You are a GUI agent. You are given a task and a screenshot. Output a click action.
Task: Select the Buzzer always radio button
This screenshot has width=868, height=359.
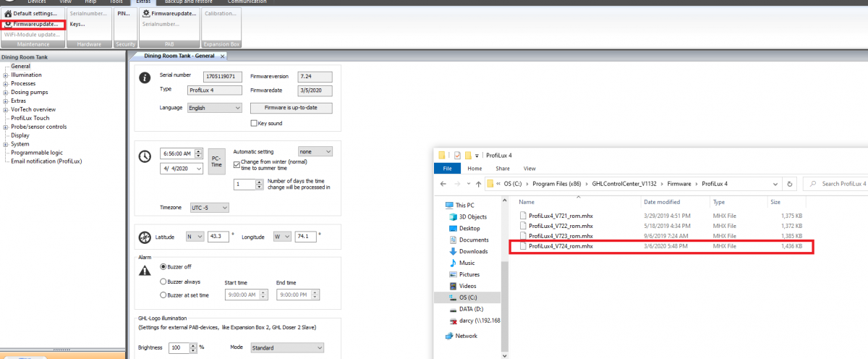click(163, 282)
